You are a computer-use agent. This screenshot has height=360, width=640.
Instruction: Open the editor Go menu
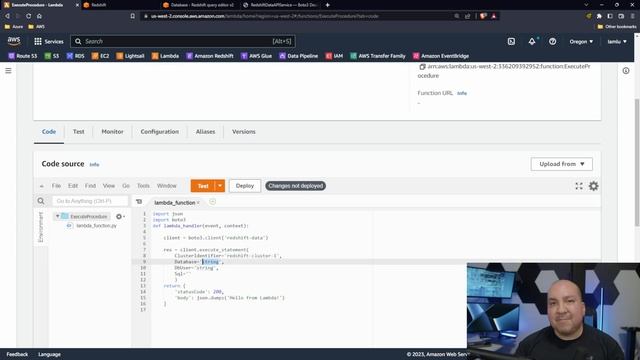pyautogui.click(x=126, y=186)
